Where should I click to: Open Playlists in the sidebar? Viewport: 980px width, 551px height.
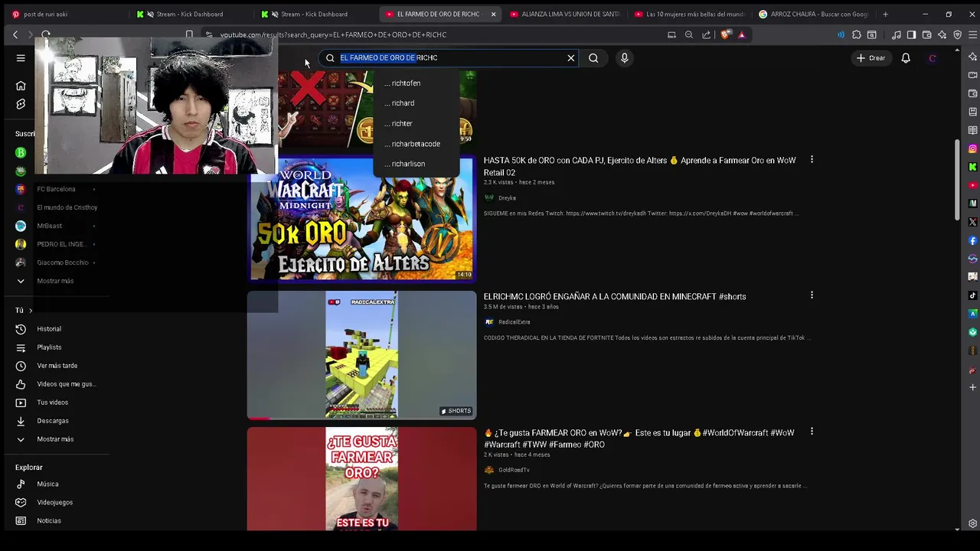coord(49,347)
